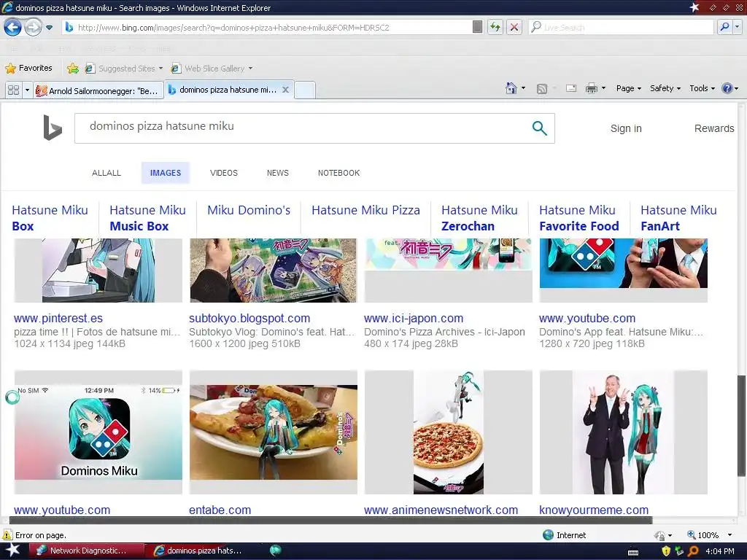Open the Tools menu

(x=702, y=88)
